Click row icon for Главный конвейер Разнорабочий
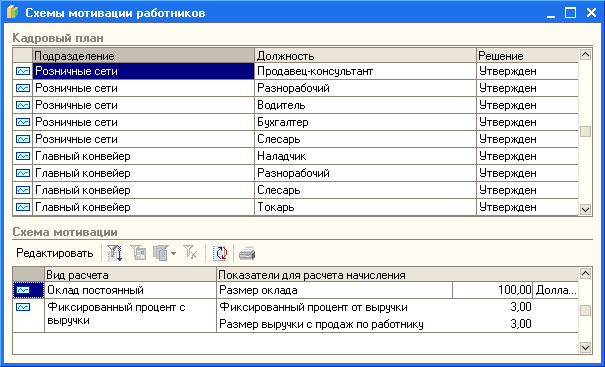605x367 pixels. (x=23, y=173)
